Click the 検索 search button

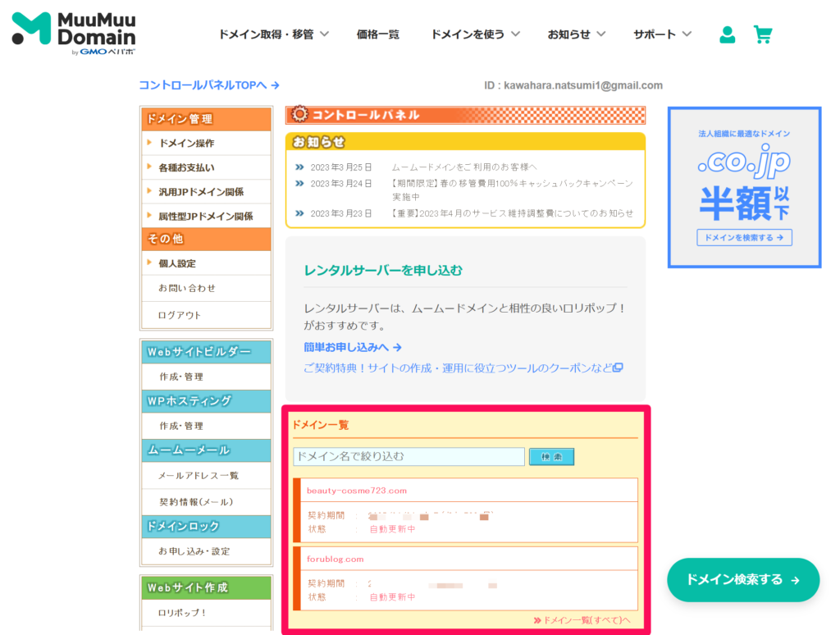[x=551, y=456]
